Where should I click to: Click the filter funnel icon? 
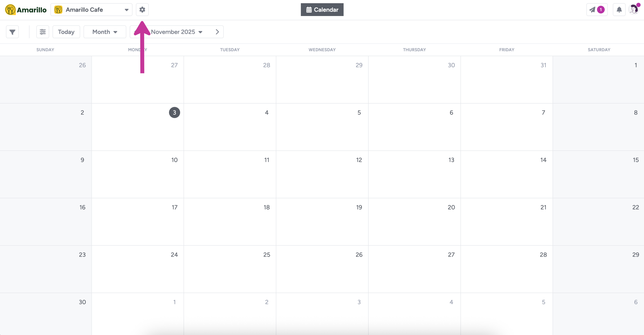[x=12, y=32]
